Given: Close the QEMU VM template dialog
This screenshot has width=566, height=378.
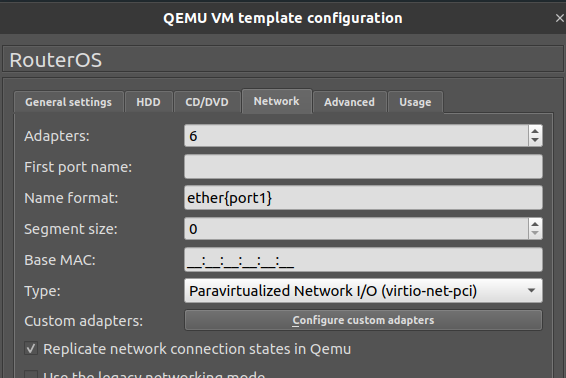Looking at the screenshot, I should (560, 18).
